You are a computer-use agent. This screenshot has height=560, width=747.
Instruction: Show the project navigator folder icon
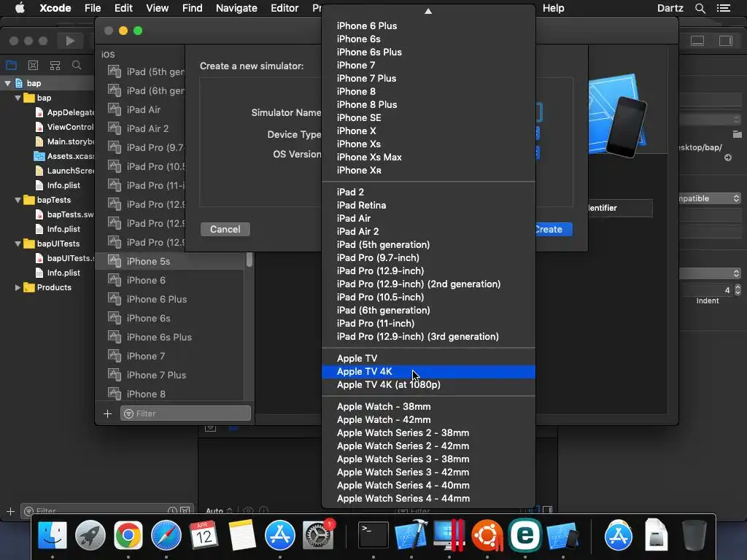coord(11,65)
